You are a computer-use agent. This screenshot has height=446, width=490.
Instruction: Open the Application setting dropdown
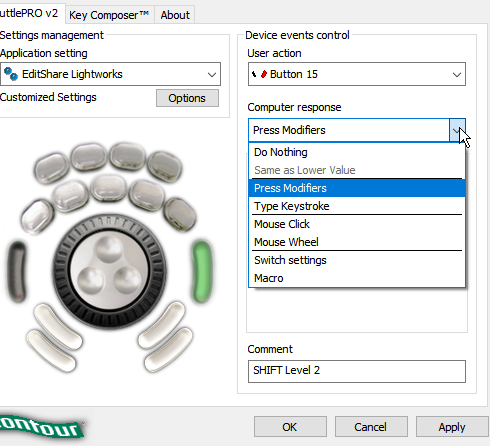(x=110, y=74)
